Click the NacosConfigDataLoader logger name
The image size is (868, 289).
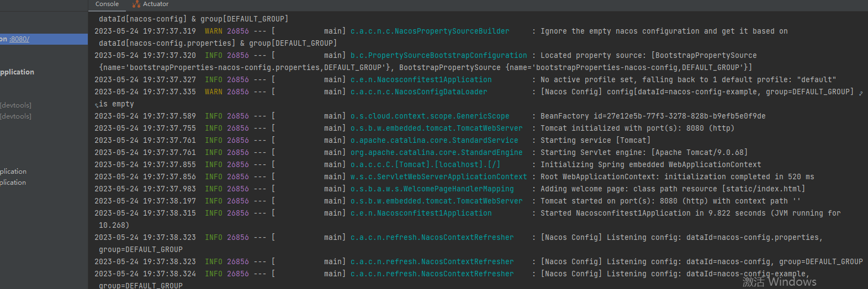[419, 92]
